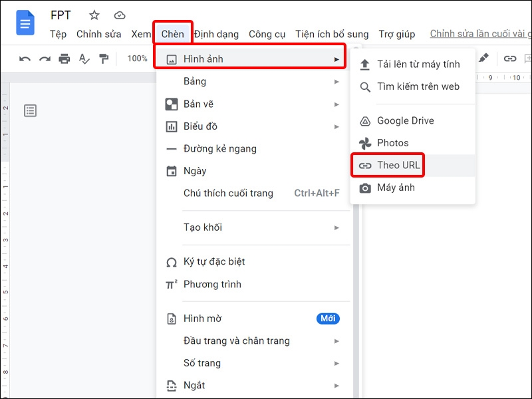
Task: Expand the Ngắt break submenu
Action: point(253,386)
